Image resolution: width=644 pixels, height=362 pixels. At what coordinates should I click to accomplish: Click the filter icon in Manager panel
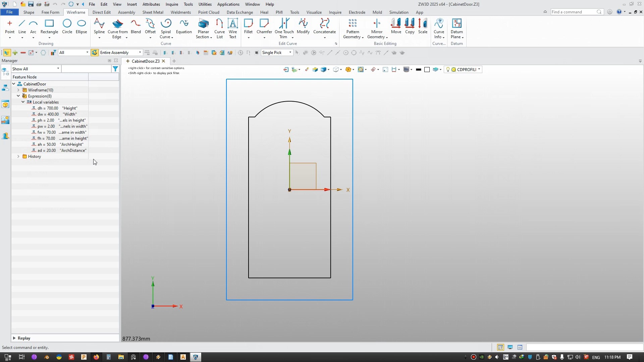point(115,68)
